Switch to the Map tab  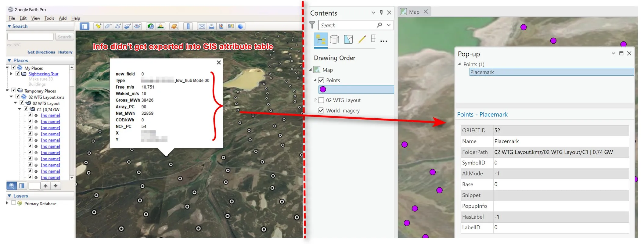pyautogui.click(x=414, y=12)
